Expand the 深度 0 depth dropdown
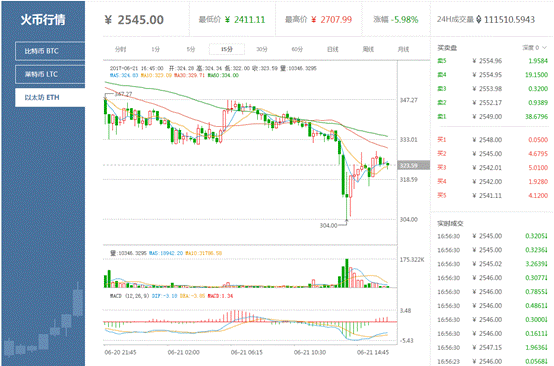 pos(534,47)
